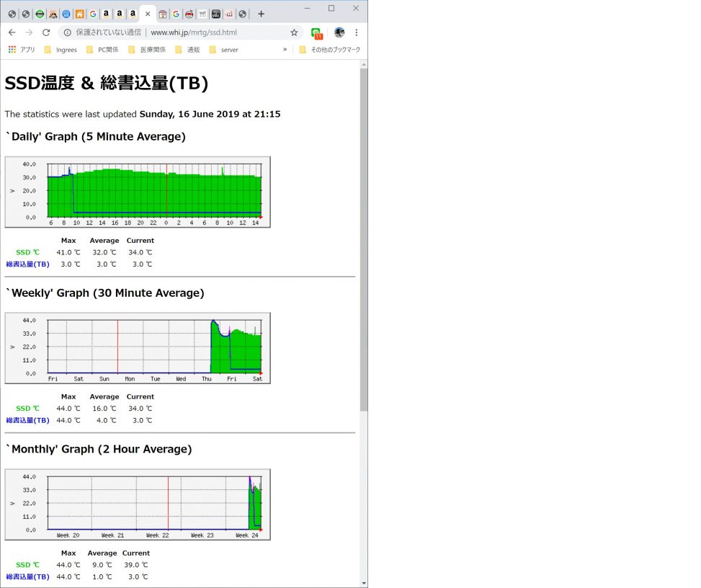
Task: Open a new tab with plus button
Action: coord(261,14)
